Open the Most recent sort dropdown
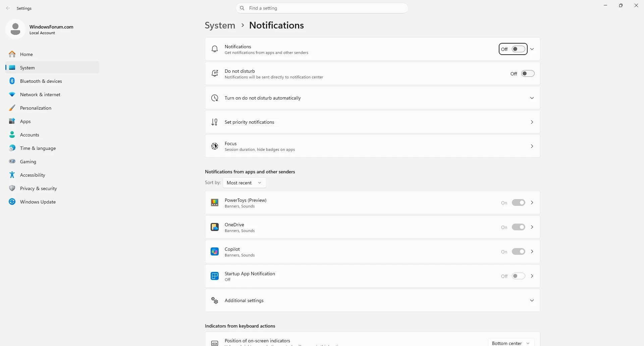 point(244,183)
